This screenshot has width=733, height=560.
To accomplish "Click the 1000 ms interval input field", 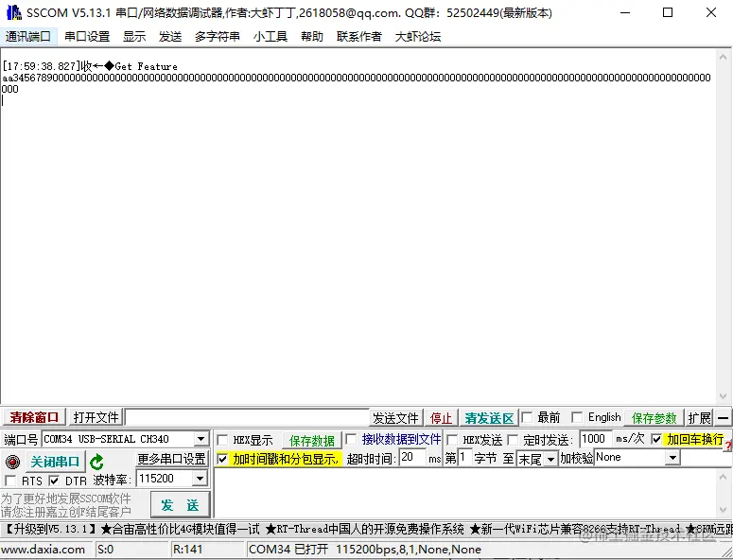I will tap(596, 439).
